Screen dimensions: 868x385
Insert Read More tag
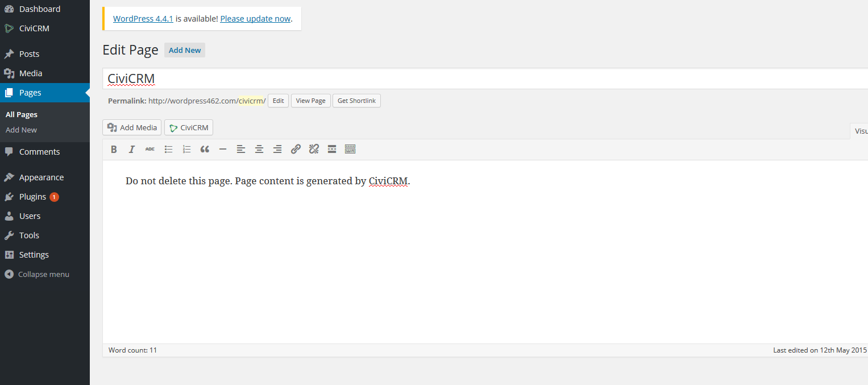[332, 149]
